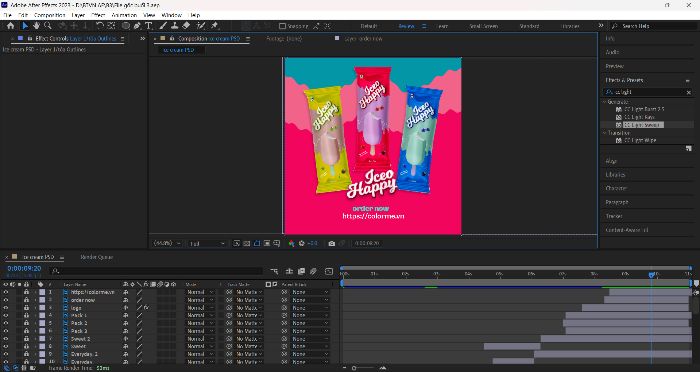Screen dimensions: 700x372
Task: Expand the Pack 2 layer properties
Action: tap(35, 323)
